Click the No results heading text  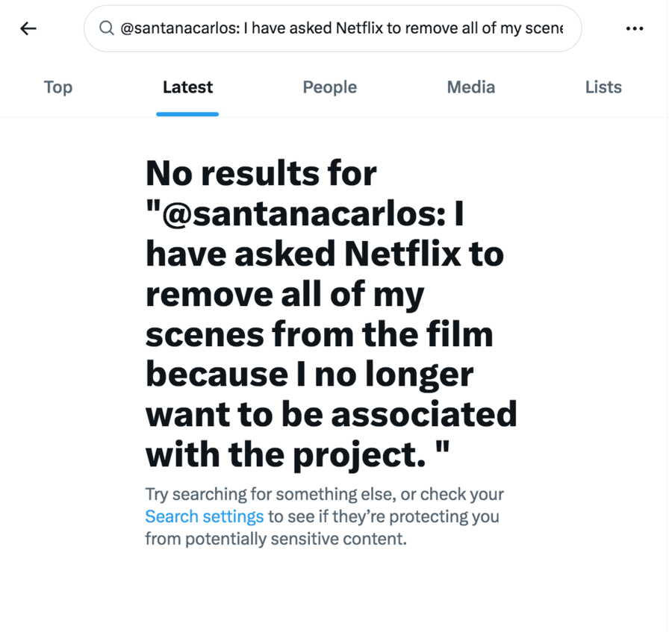pos(332,313)
